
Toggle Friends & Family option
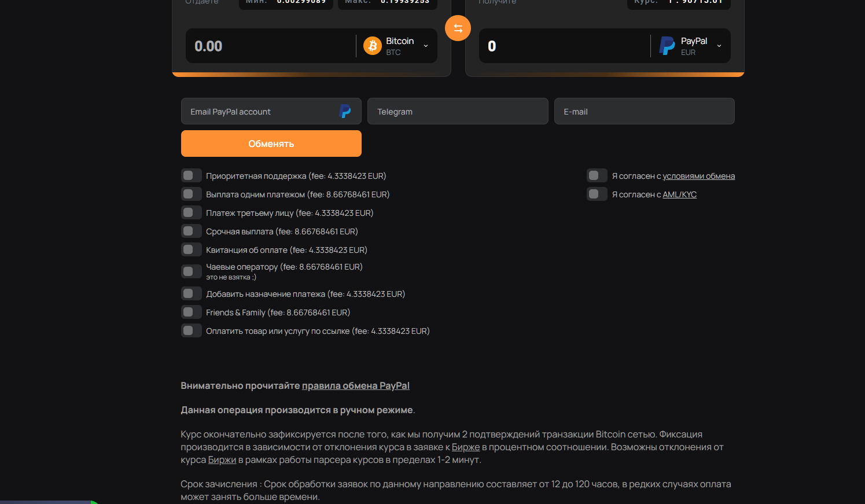pyautogui.click(x=191, y=312)
